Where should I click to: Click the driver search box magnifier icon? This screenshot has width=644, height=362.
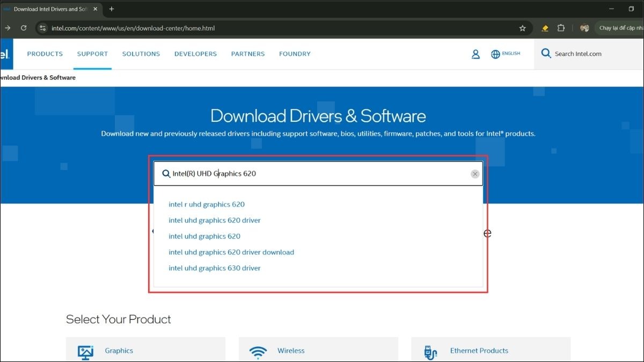[166, 174]
